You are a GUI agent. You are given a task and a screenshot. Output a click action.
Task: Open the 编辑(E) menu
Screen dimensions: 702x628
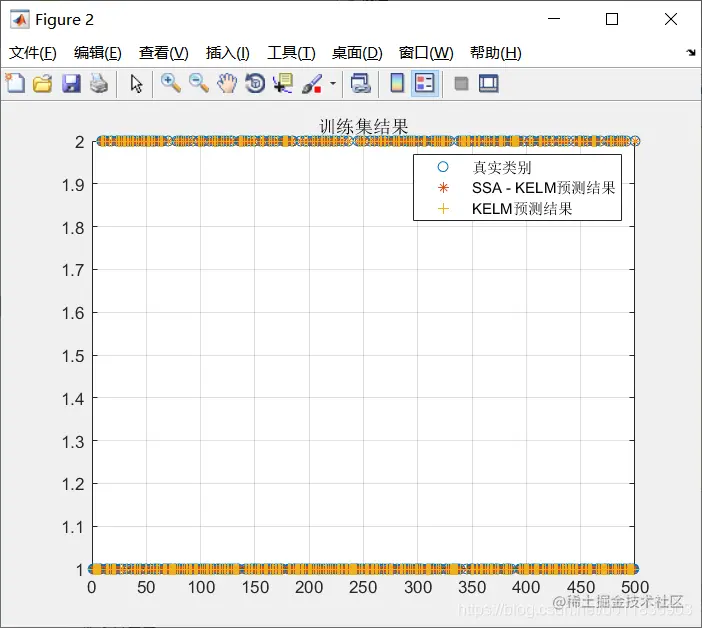[98, 53]
